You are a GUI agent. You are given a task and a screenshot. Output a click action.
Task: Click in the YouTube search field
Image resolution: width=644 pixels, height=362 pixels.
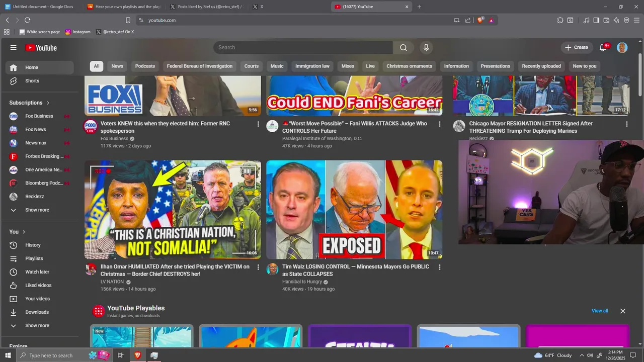click(x=303, y=47)
